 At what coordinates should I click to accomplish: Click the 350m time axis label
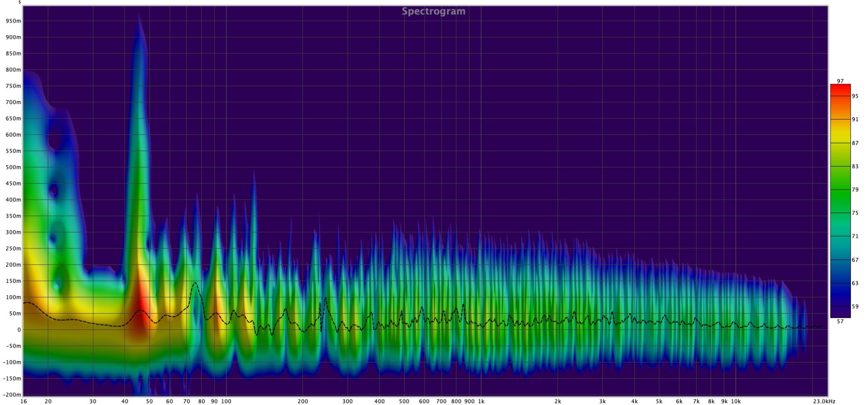[13, 216]
